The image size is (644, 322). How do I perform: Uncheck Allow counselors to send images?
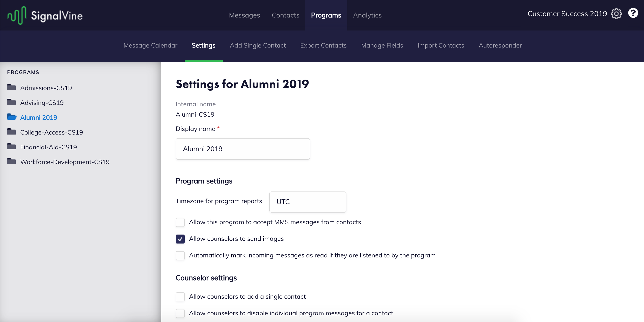tap(180, 239)
